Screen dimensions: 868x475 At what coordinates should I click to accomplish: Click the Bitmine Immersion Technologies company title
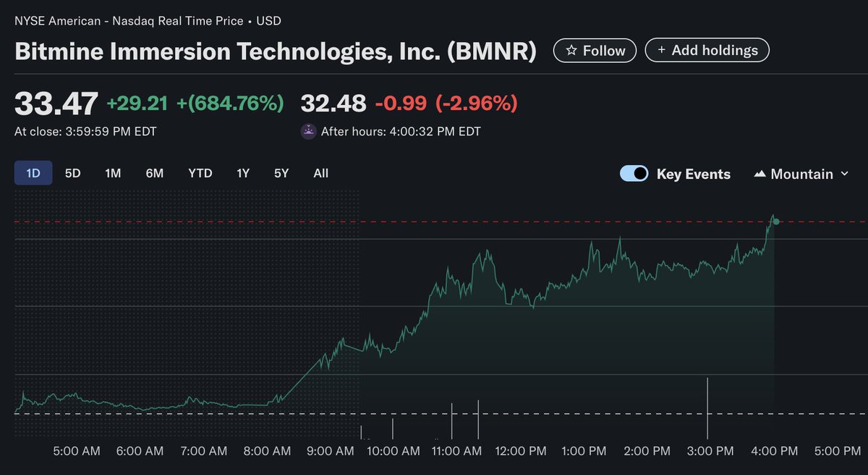tap(276, 51)
